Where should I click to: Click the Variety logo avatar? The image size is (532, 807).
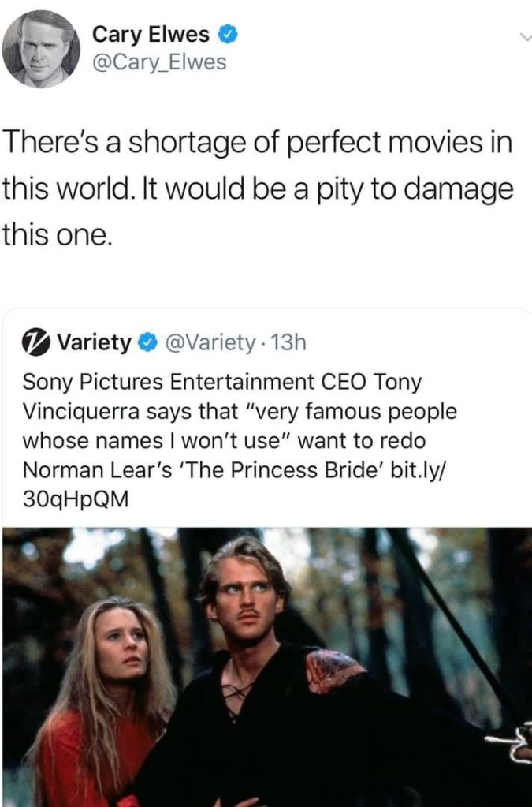[x=36, y=342]
